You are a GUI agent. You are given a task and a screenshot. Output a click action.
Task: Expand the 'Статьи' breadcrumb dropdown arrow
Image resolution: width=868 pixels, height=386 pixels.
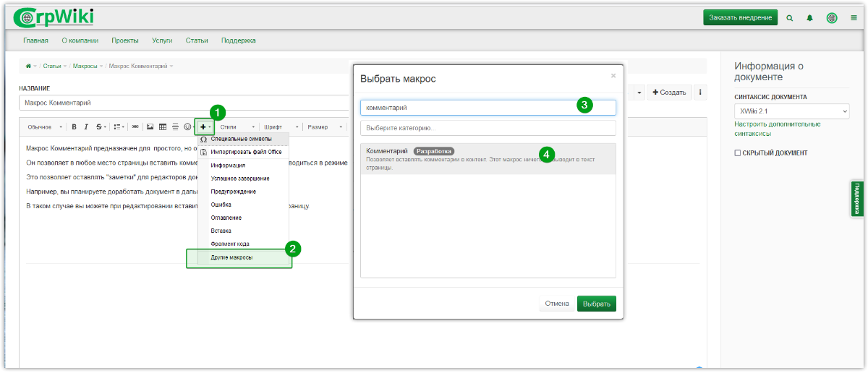coord(66,67)
